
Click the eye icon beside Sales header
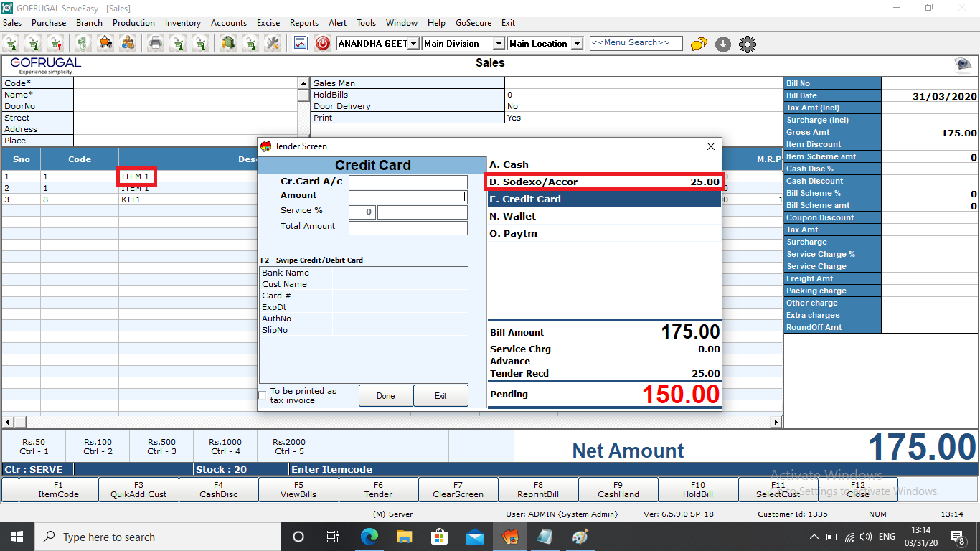click(963, 65)
